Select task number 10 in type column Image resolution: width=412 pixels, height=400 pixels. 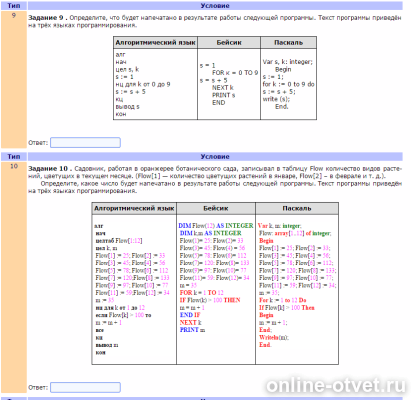click(14, 166)
